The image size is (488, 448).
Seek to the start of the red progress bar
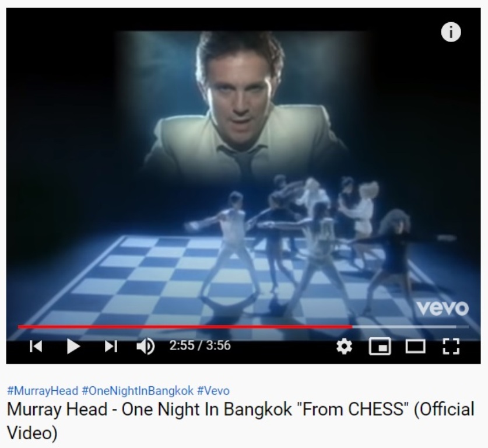[19, 327]
